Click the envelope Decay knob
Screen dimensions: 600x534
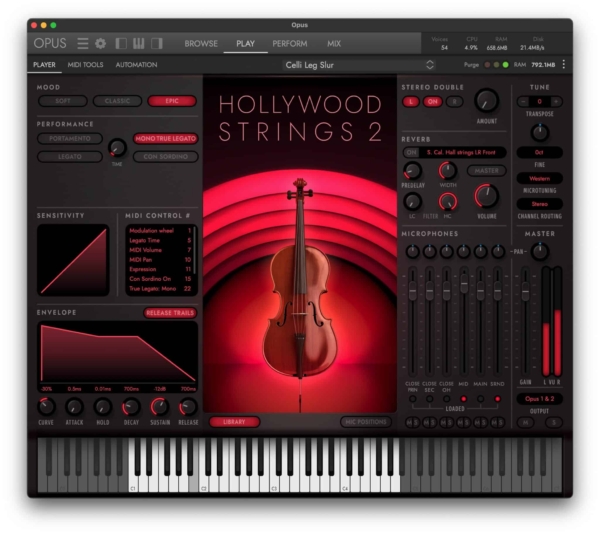coord(131,407)
